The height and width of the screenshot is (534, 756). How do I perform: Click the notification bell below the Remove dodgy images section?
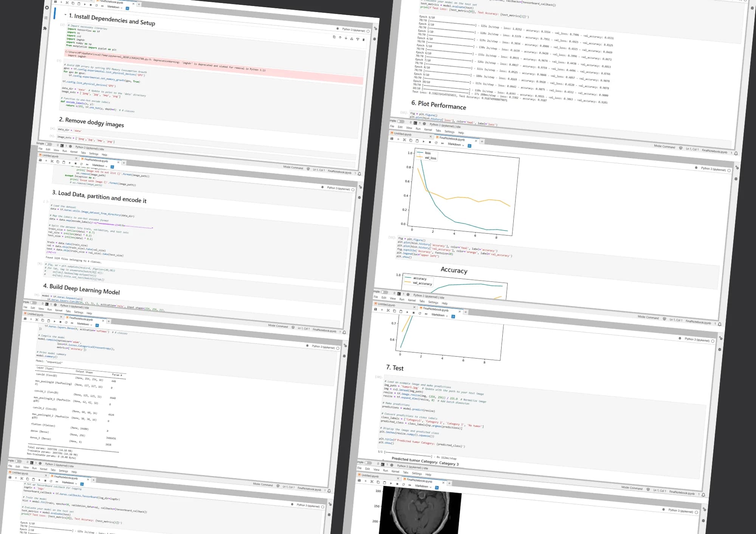click(359, 174)
